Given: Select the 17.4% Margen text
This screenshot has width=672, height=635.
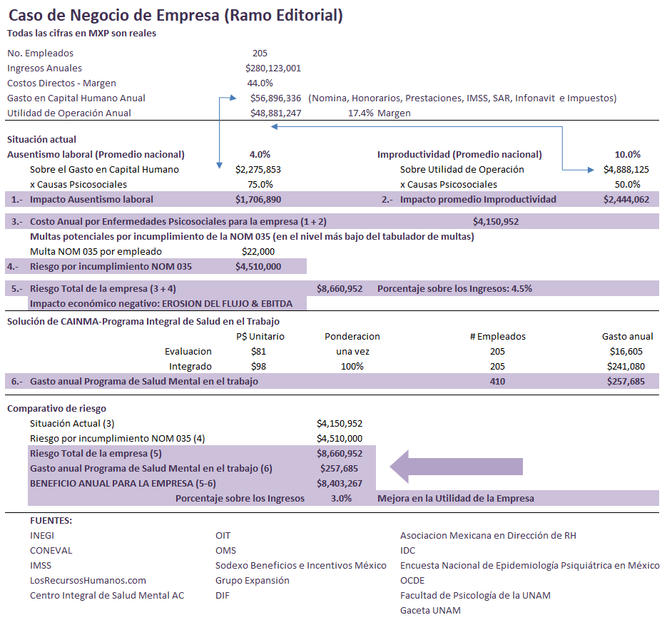Looking at the screenshot, I should click(x=379, y=113).
